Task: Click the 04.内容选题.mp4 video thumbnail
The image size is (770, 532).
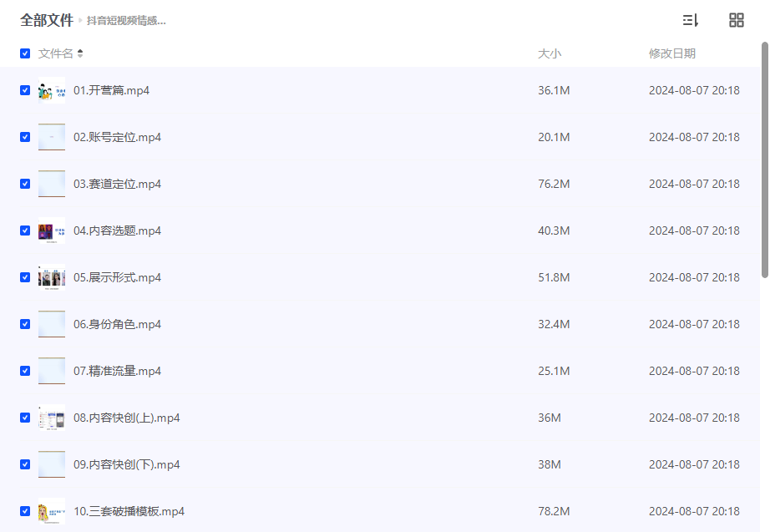Action: coord(52,231)
